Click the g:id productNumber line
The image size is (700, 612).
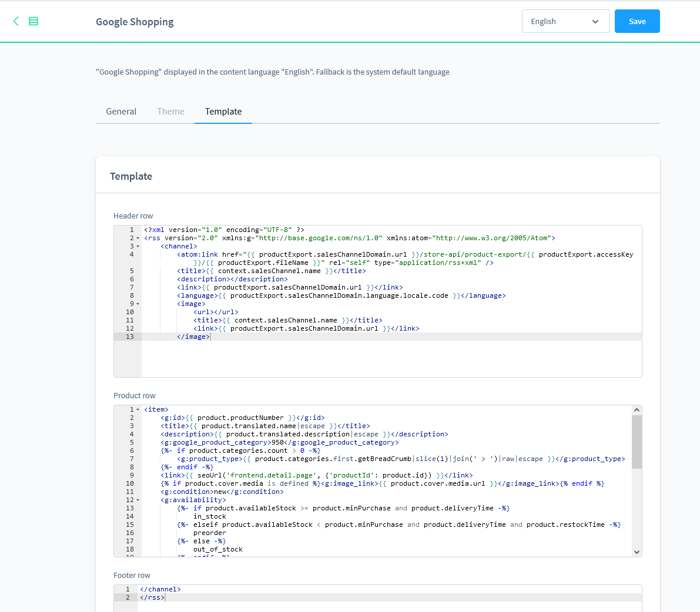242,418
